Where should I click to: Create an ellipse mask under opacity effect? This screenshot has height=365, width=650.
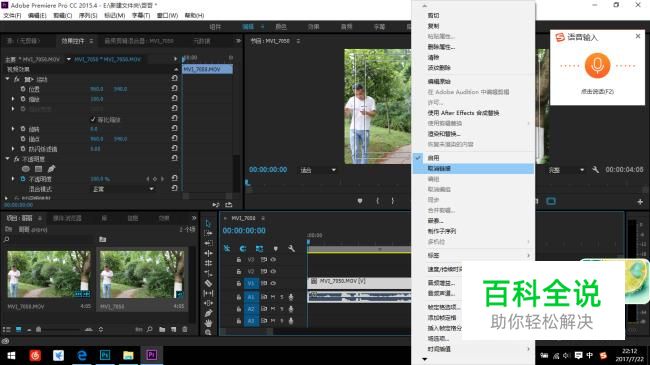click(26, 169)
